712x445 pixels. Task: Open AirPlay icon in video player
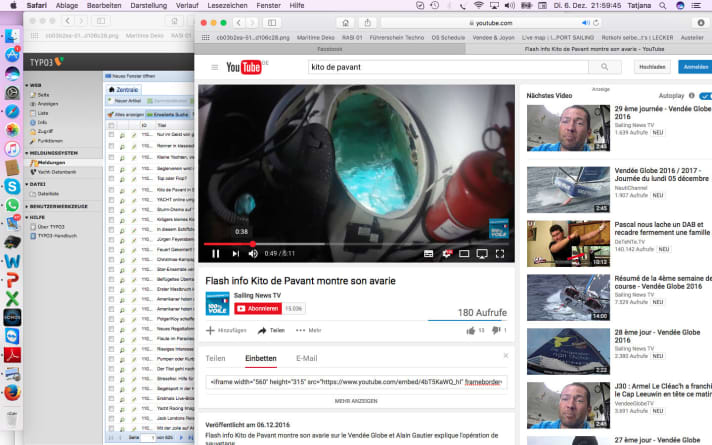(x=482, y=254)
